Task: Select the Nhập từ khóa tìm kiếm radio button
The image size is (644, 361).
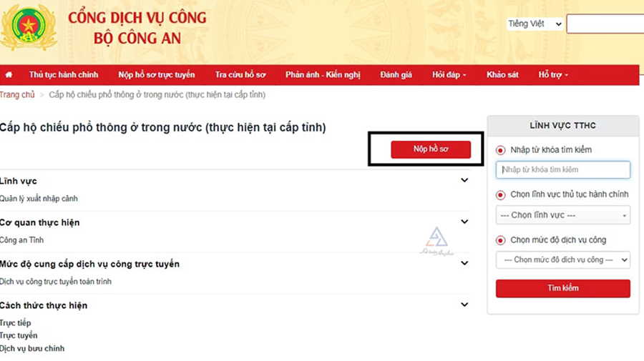Action: coord(501,150)
